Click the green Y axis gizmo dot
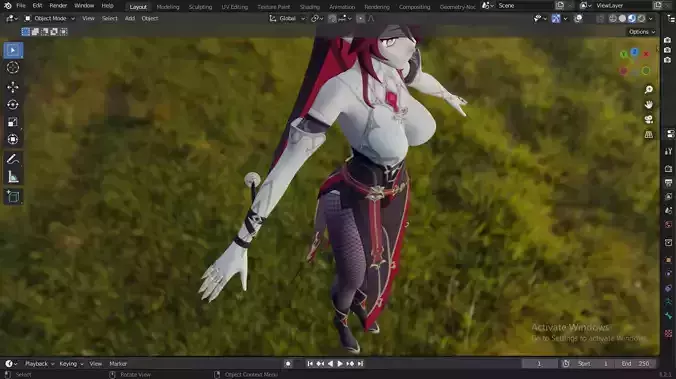676x379 pixels. 623,54
